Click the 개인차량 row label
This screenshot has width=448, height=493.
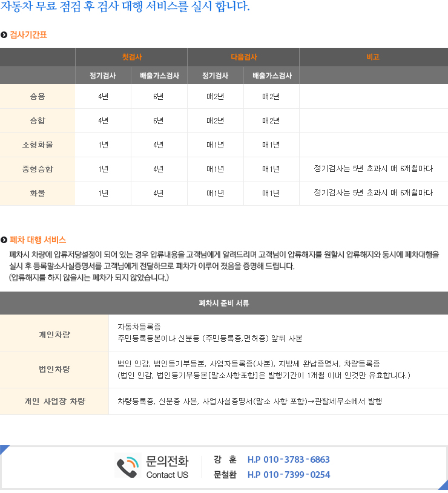[54, 334]
